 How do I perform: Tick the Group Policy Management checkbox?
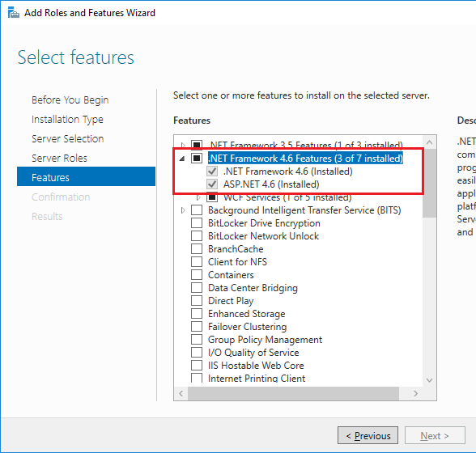pyautogui.click(x=197, y=340)
